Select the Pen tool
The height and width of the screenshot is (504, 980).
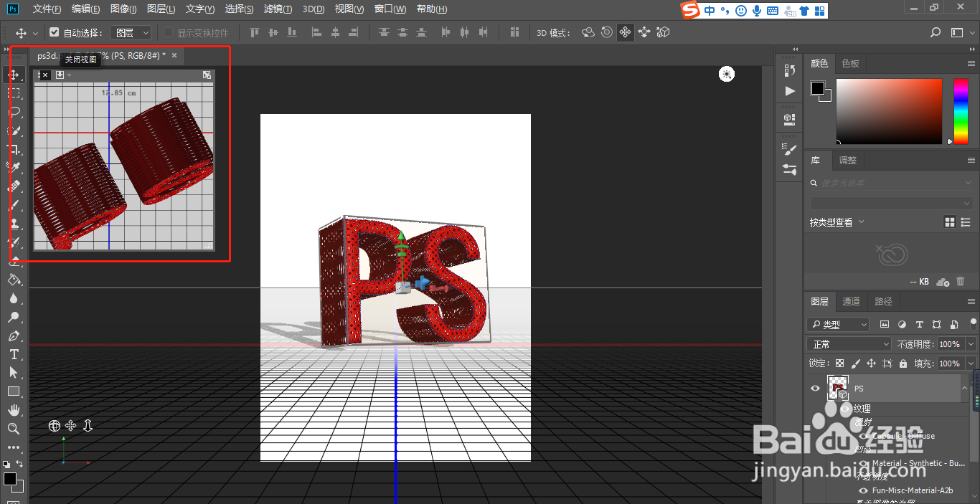point(14,336)
